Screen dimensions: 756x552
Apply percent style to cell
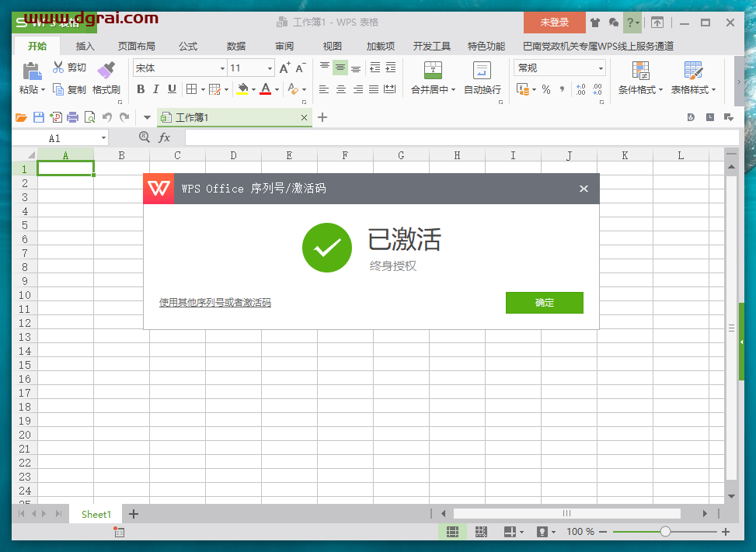pos(545,89)
